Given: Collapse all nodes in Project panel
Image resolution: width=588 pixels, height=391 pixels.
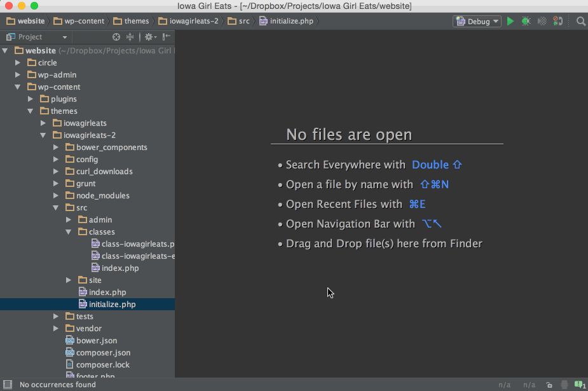Looking at the screenshot, I should [x=130, y=37].
